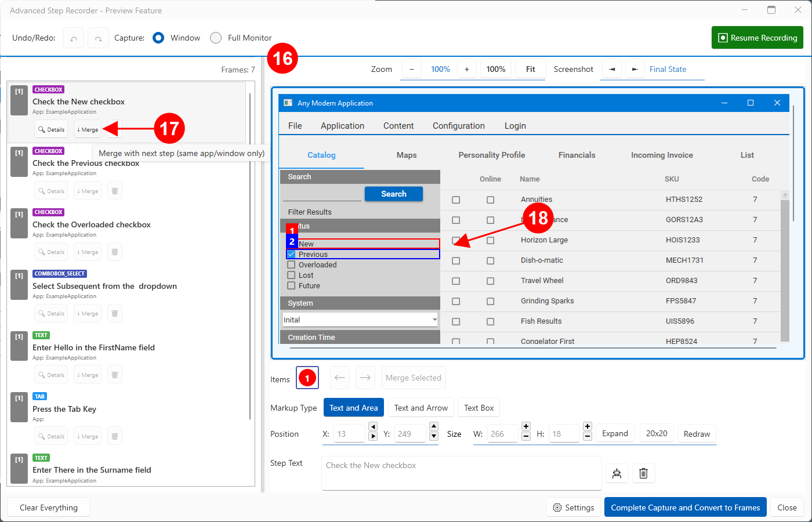The height and width of the screenshot is (522, 812).
Task: Zoom in with the plus button
Action: (x=466, y=69)
